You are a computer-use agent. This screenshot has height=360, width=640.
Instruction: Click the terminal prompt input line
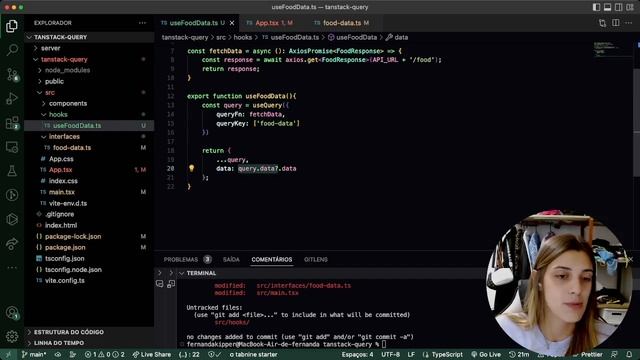click(286, 344)
